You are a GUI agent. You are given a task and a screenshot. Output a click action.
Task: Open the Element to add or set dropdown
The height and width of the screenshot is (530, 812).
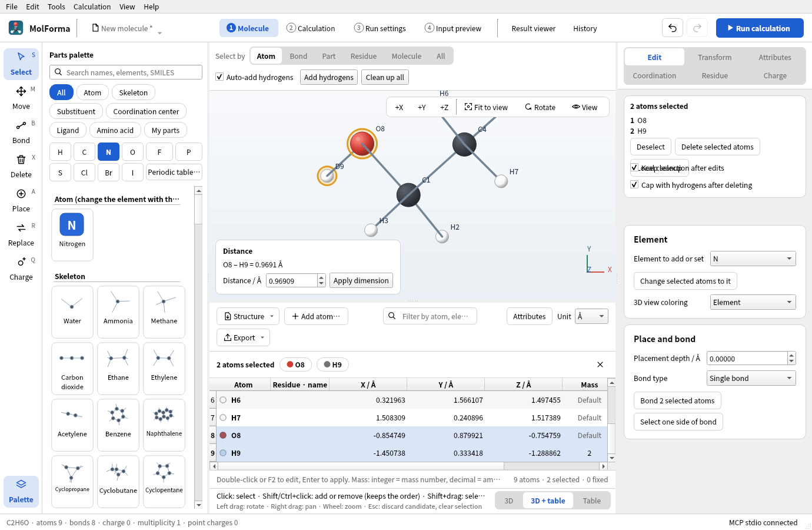[x=753, y=259]
